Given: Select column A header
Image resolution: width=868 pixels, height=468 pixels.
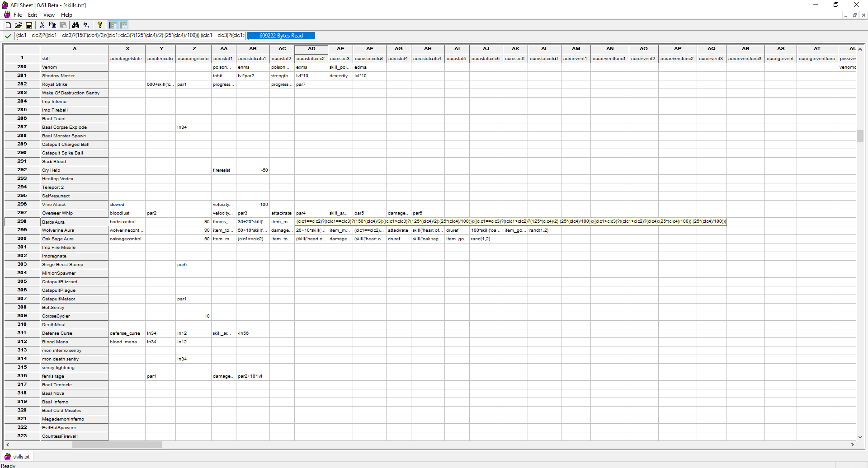Looking at the screenshot, I should (x=74, y=49).
